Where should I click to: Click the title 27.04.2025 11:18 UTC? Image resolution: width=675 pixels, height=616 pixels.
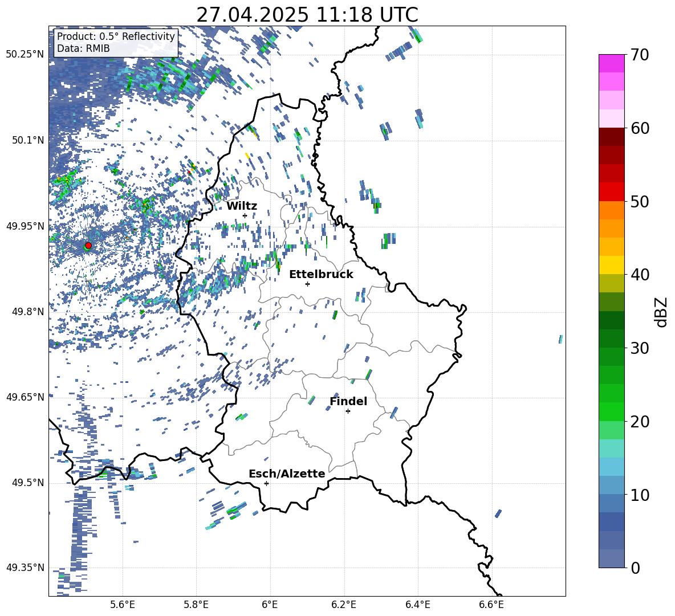(307, 15)
